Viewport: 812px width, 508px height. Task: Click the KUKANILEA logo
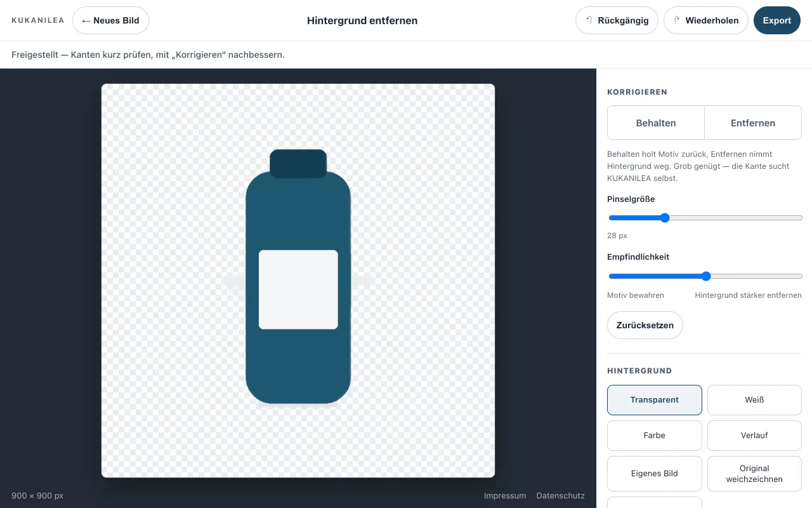(x=38, y=20)
